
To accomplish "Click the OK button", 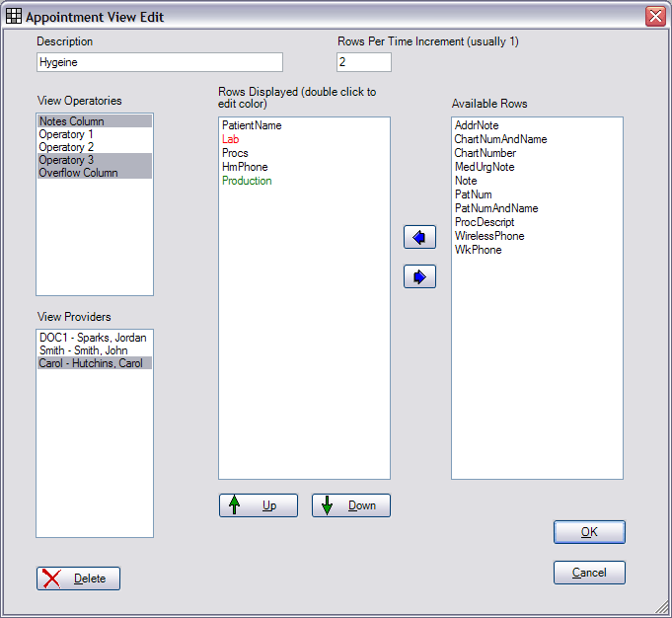I will click(x=589, y=532).
